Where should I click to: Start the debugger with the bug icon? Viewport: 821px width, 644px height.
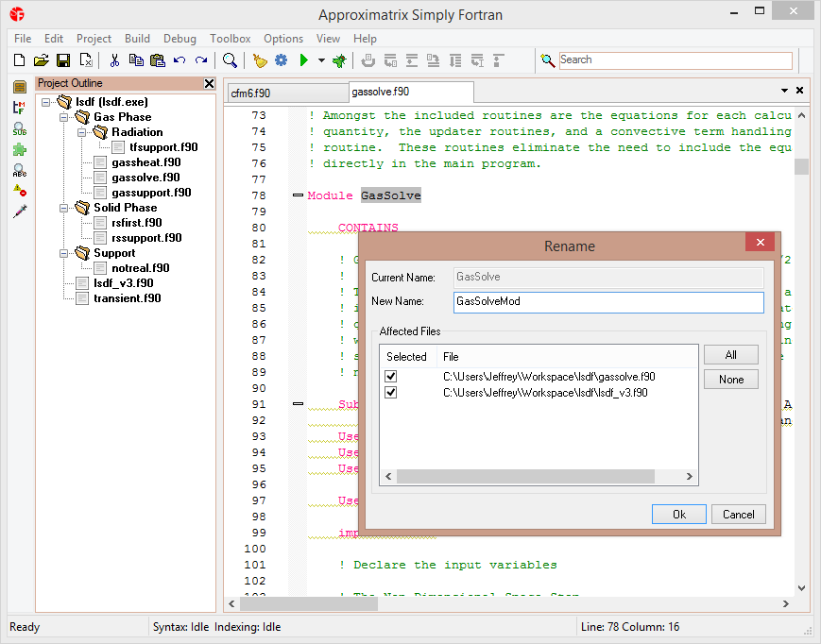pyautogui.click(x=340, y=60)
